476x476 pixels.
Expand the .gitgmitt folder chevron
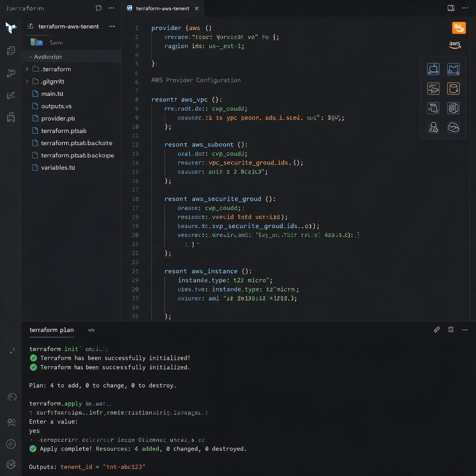pyautogui.click(x=27, y=81)
